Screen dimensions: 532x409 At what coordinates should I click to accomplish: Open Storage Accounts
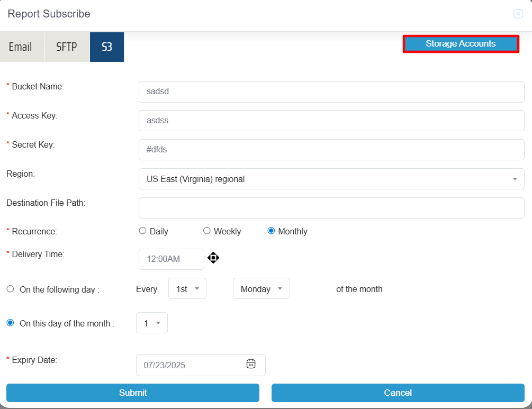(461, 44)
